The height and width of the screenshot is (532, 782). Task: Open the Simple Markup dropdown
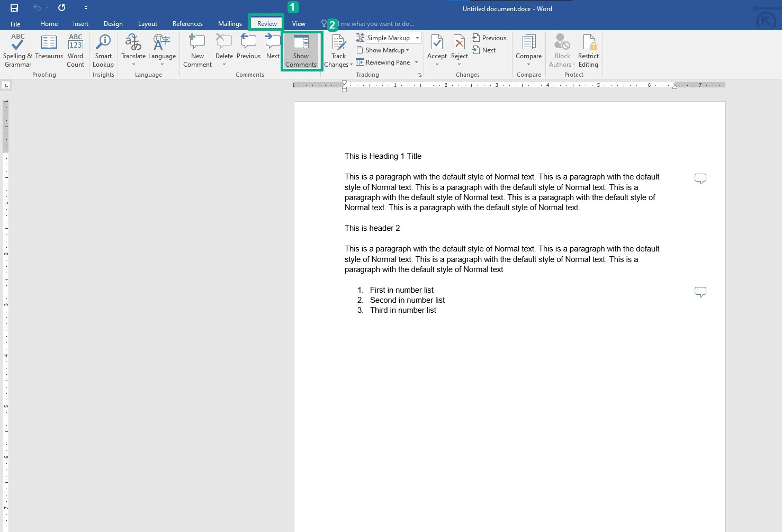point(390,38)
